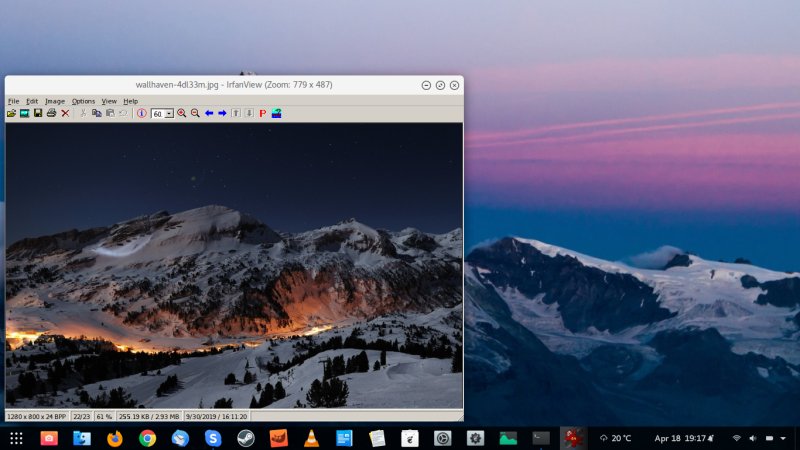800x450 pixels.
Task: Zoom out with the minus magnifier
Action: 195,113
